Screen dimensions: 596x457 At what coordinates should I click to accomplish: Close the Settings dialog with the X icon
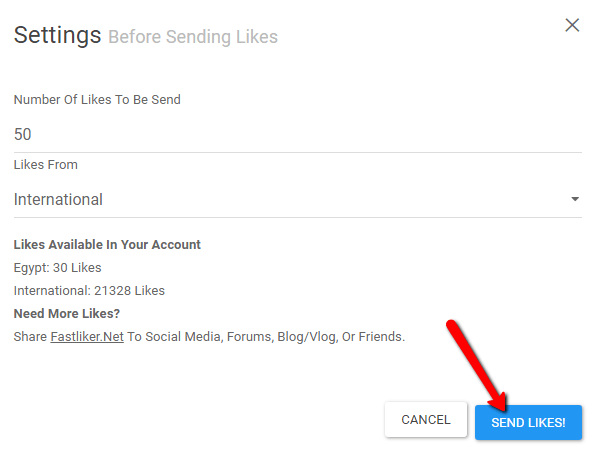(572, 25)
